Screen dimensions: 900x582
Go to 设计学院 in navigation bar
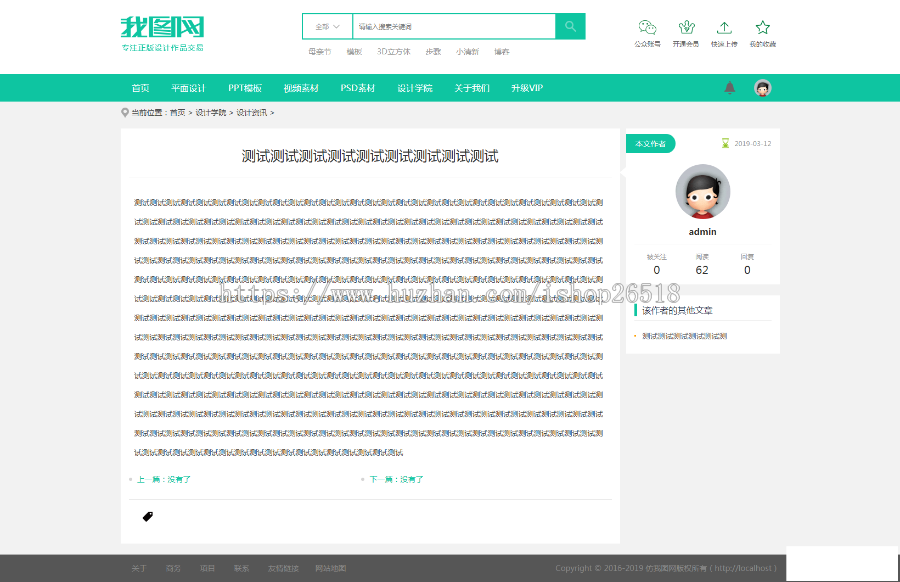click(415, 88)
